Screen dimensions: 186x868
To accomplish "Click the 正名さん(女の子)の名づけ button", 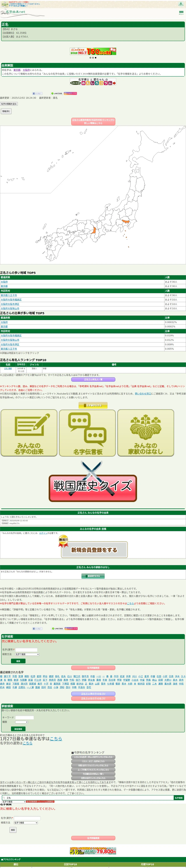I will point(93,698).
